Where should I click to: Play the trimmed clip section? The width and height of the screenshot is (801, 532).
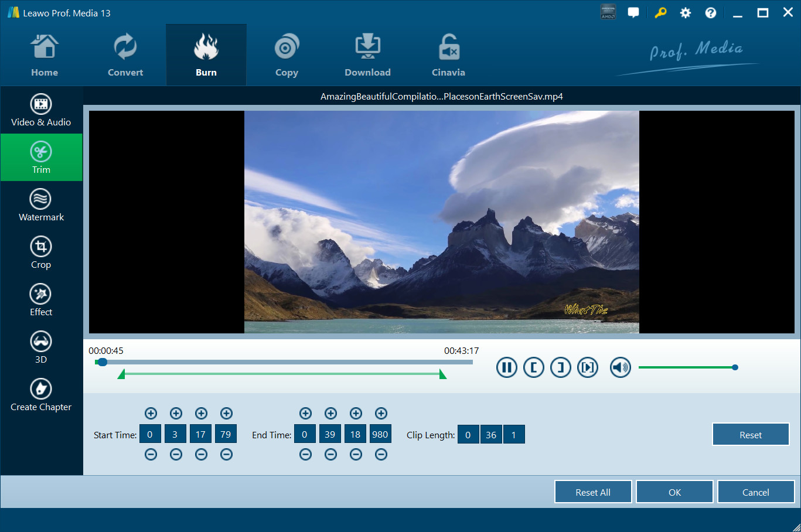[x=587, y=367]
